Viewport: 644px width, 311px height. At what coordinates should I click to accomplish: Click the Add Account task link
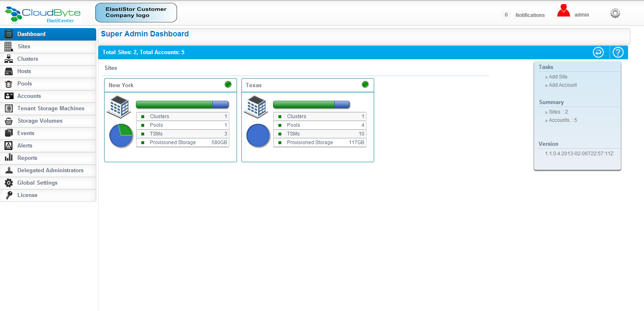(563, 85)
